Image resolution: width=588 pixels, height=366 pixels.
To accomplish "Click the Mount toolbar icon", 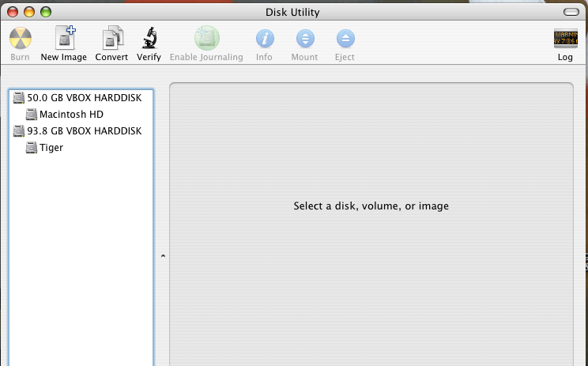I will 305,38.
